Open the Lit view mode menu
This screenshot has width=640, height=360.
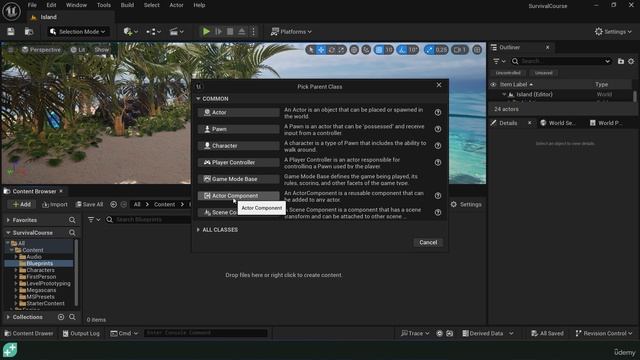tap(78, 50)
